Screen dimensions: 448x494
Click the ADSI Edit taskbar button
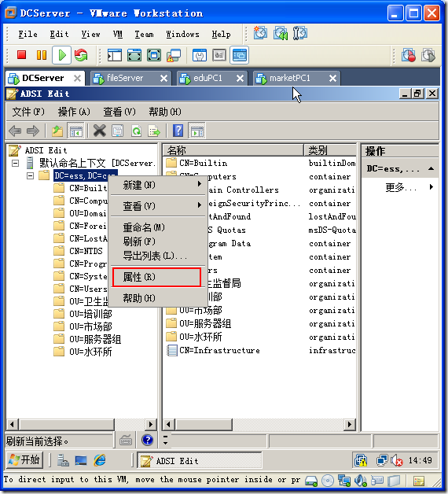pyautogui.click(x=200, y=461)
